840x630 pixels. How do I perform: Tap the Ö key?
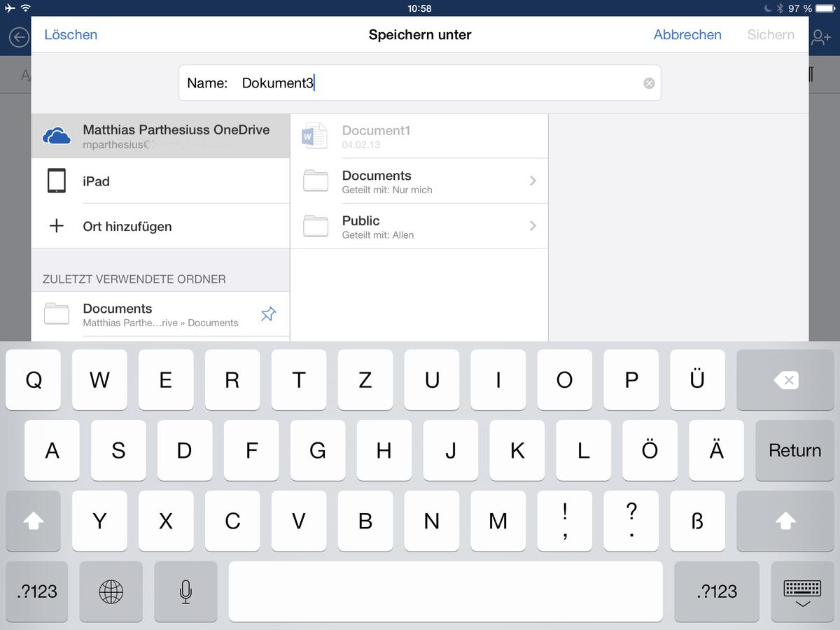[650, 450]
